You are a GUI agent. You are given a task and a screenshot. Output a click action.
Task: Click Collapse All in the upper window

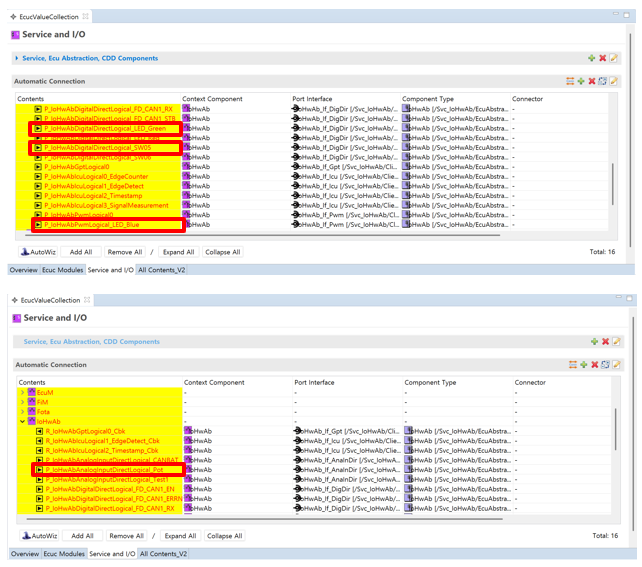(223, 252)
